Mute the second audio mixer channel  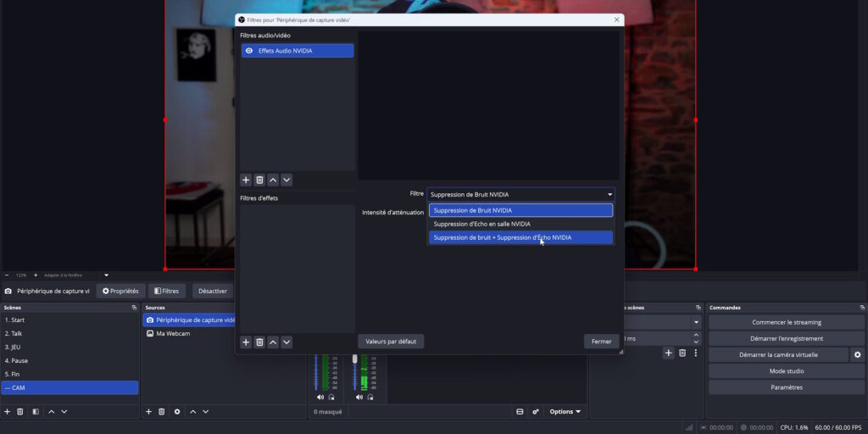pyautogui.click(x=359, y=397)
